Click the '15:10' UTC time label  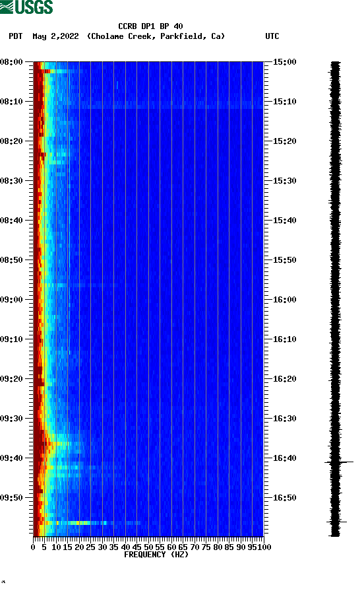coord(284,102)
